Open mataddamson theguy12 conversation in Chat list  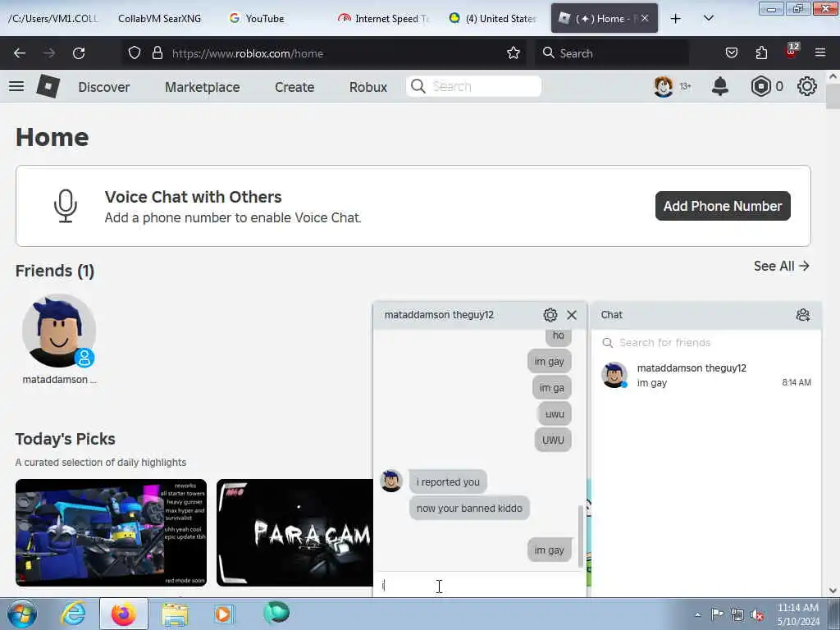point(706,375)
